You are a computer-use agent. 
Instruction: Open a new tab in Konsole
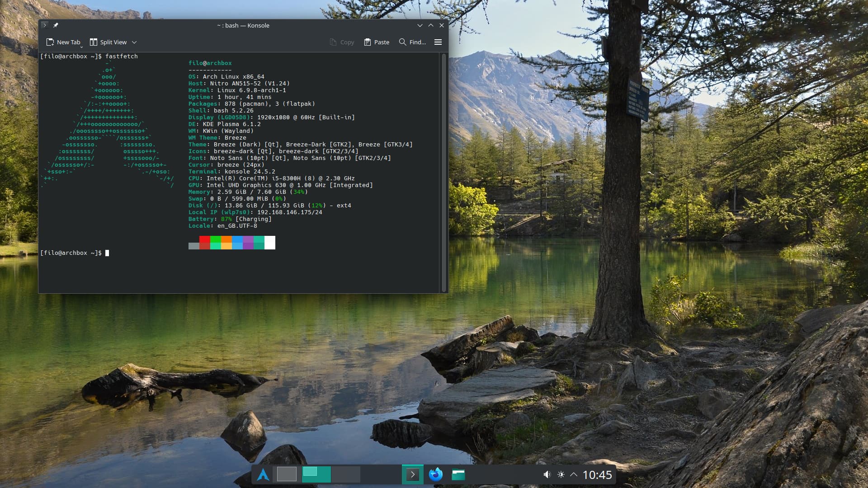tap(63, 42)
